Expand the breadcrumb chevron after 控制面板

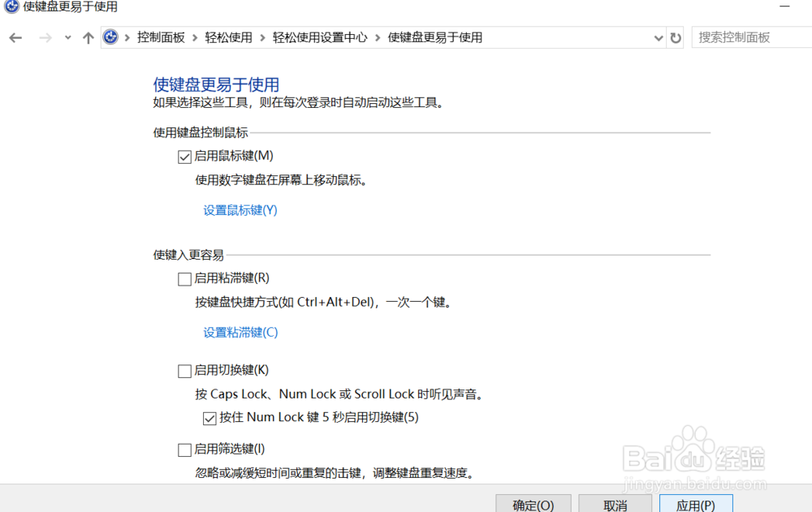(192, 37)
